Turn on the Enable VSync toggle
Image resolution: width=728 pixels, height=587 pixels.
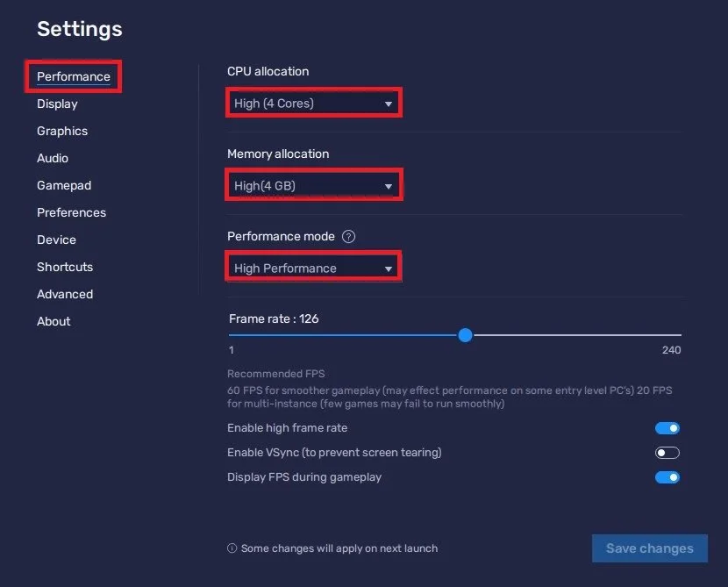click(667, 453)
